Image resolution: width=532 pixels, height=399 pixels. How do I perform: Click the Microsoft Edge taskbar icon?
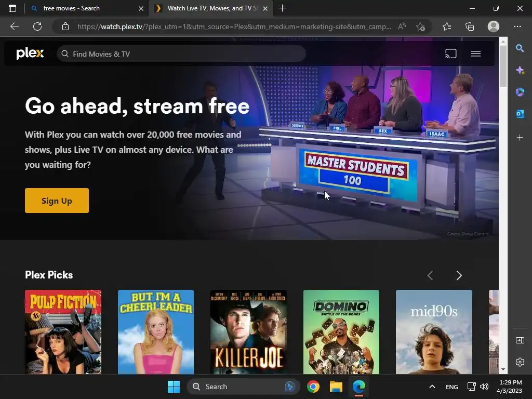[358, 387]
